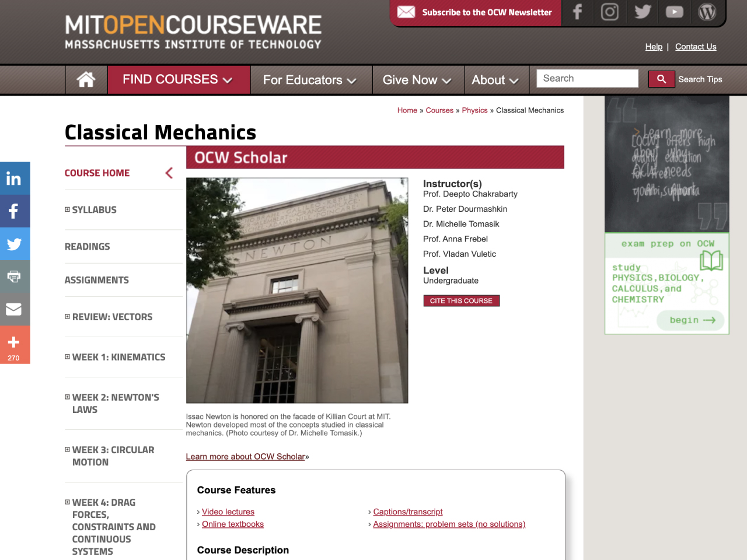Open Readings in course menu

88,247
